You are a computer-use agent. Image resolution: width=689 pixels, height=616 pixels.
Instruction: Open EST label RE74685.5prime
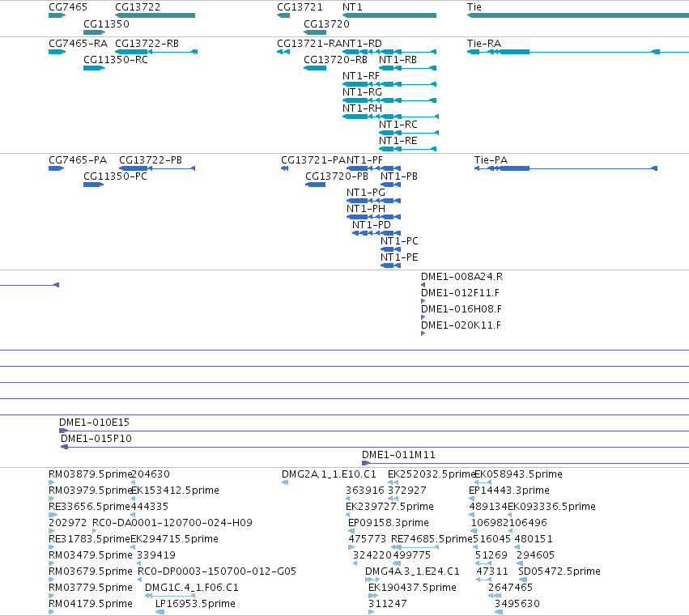click(x=432, y=540)
